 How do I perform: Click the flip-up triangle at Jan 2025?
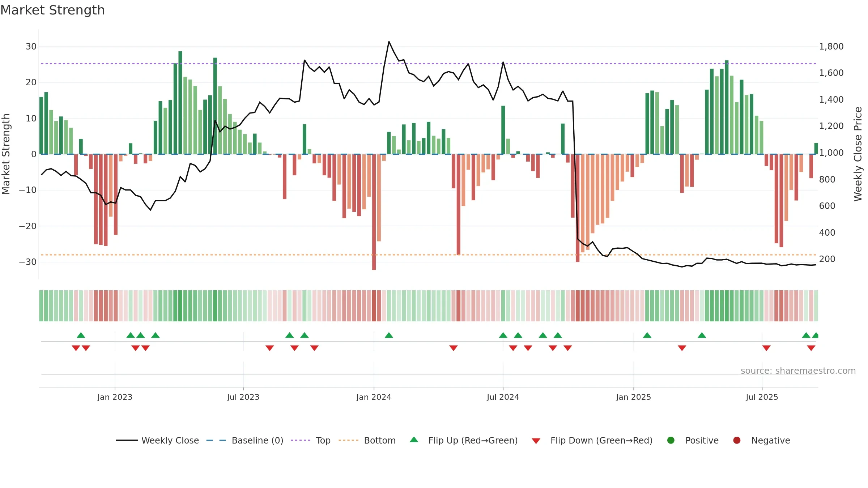[647, 335]
